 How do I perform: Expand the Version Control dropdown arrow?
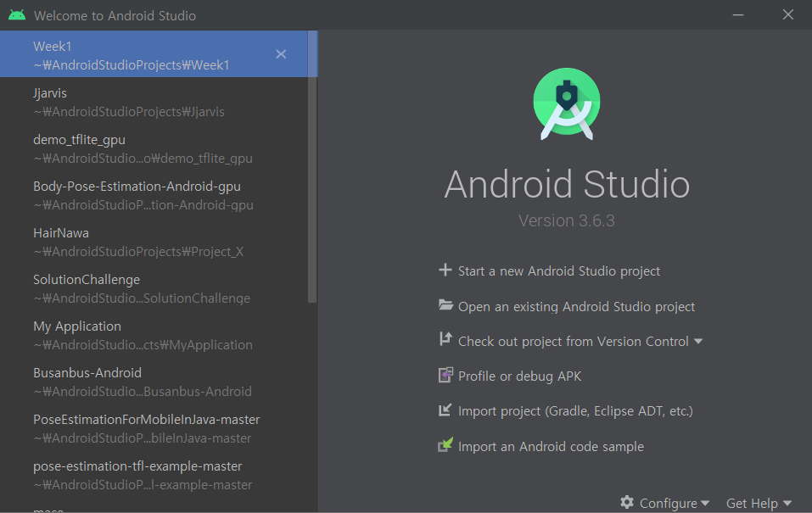(x=698, y=341)
